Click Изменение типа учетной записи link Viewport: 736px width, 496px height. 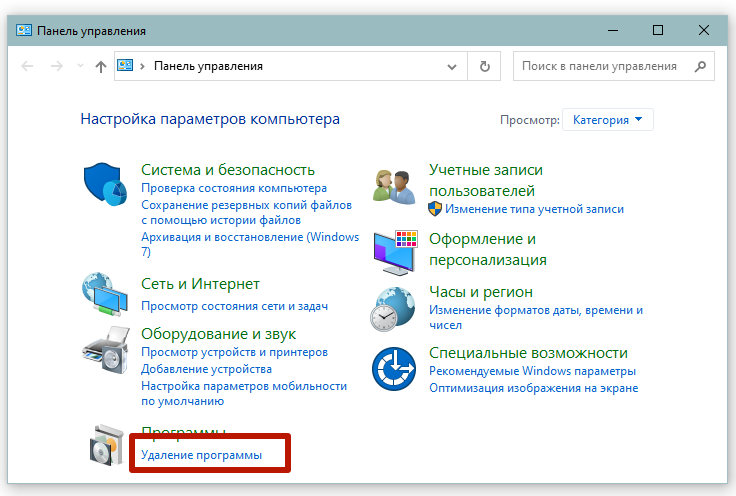point(534,209)
